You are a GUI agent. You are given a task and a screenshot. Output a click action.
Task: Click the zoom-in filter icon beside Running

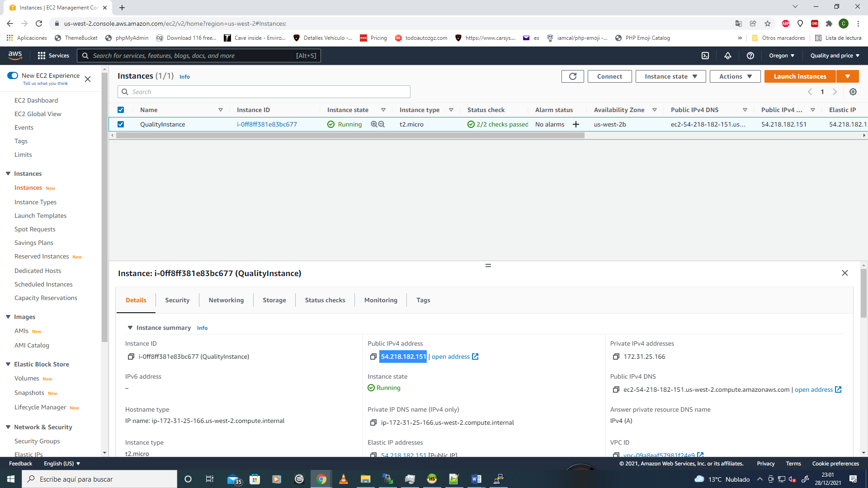coord(374,124)
